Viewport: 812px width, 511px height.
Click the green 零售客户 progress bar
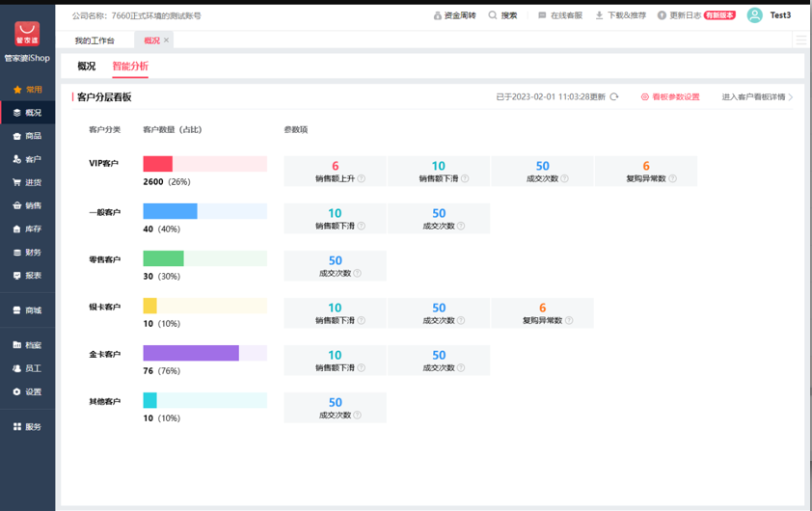(205, 258)
